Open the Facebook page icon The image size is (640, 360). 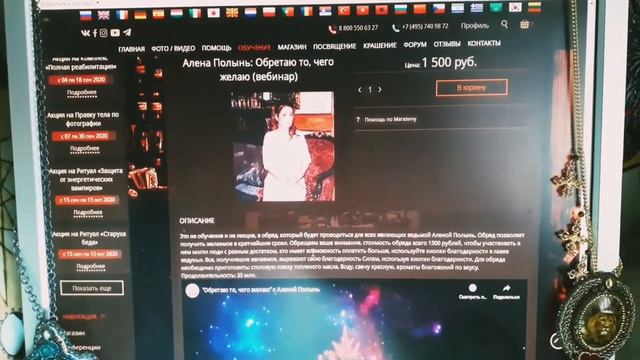pos(95,33)
